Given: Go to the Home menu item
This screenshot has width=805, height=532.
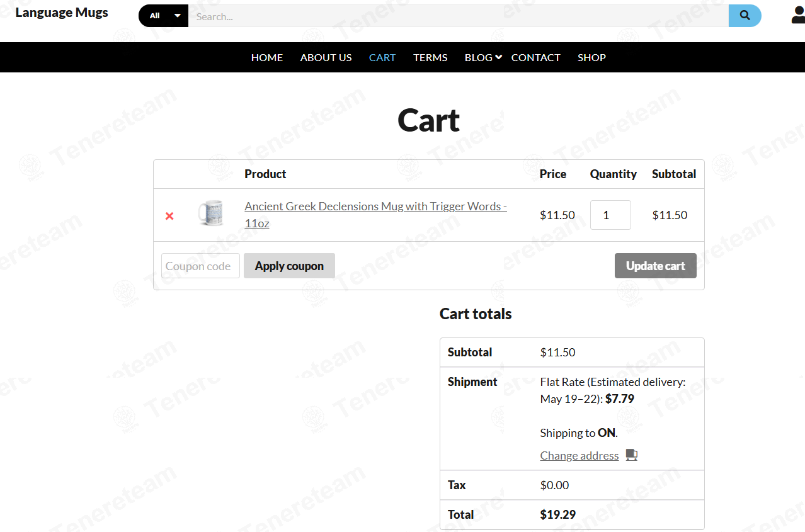Looking at the screenshot, I should click(x=267, y=57).
